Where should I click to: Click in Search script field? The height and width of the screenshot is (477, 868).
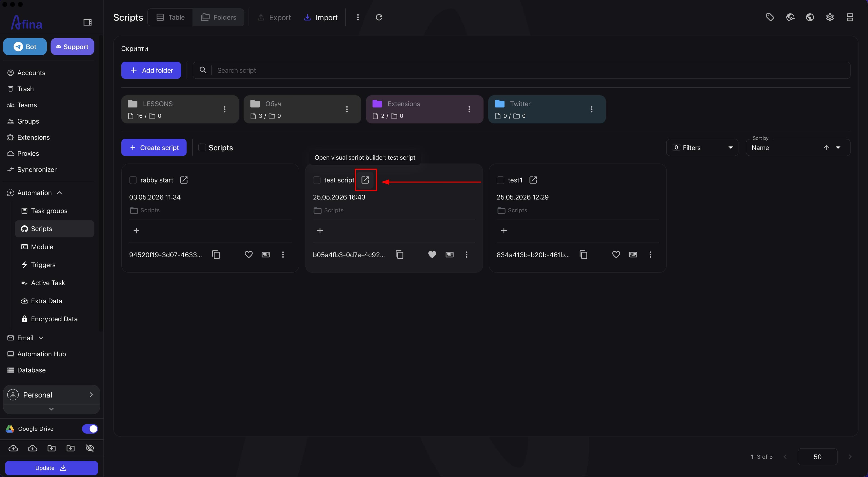(521, 70)
